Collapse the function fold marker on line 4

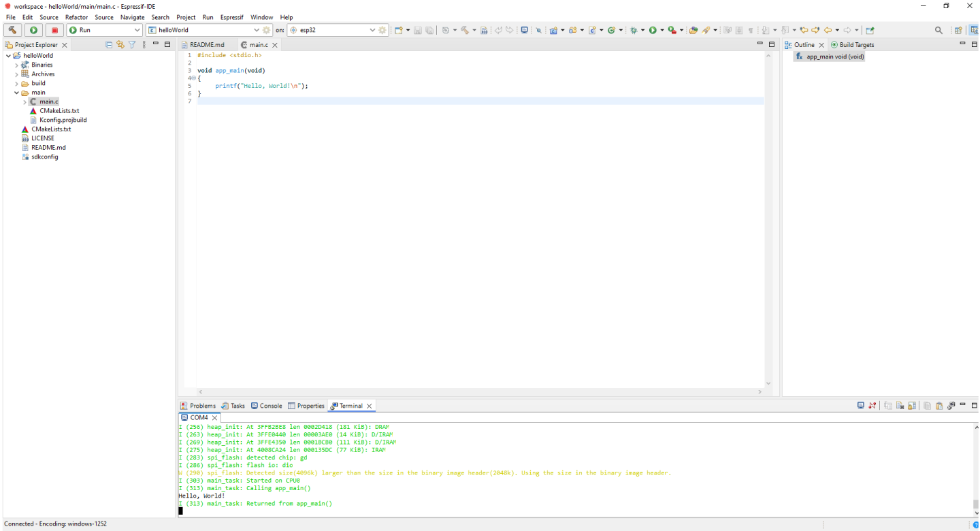pyautogui.click(x=193, y=78)
